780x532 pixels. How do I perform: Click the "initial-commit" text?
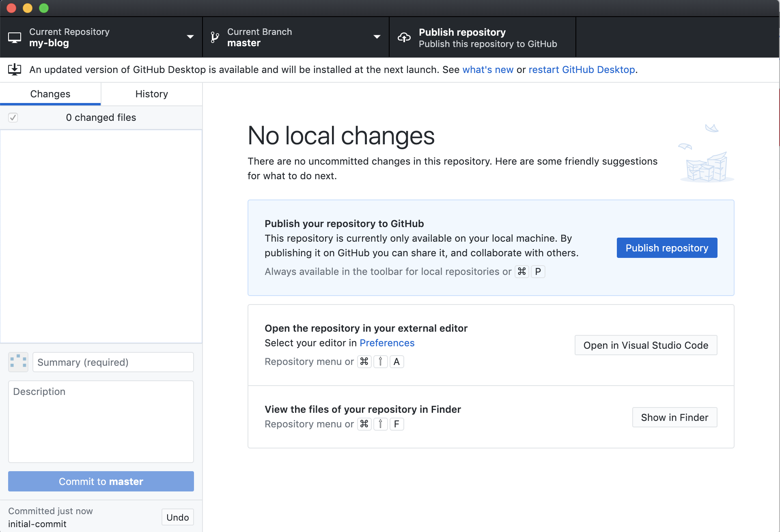37,524
